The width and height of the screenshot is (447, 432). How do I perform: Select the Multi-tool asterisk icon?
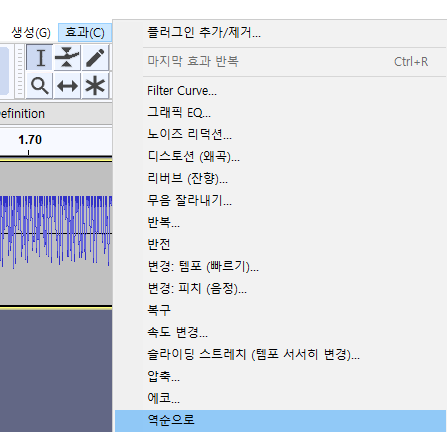coord(95,86)
